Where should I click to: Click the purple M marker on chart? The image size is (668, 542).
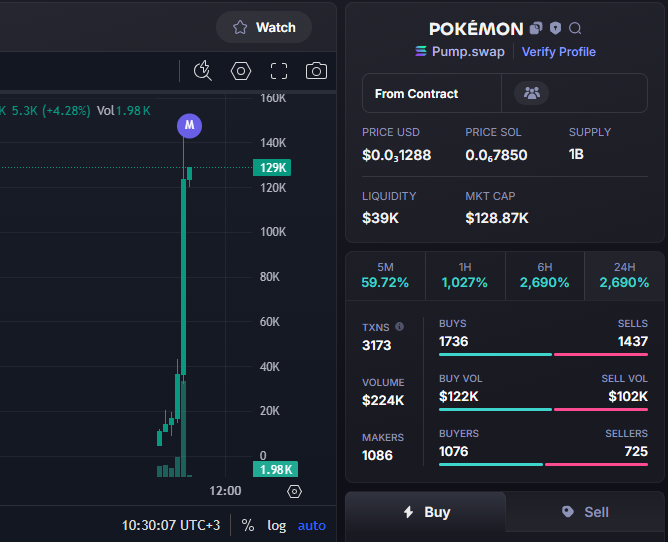point(189,125)
